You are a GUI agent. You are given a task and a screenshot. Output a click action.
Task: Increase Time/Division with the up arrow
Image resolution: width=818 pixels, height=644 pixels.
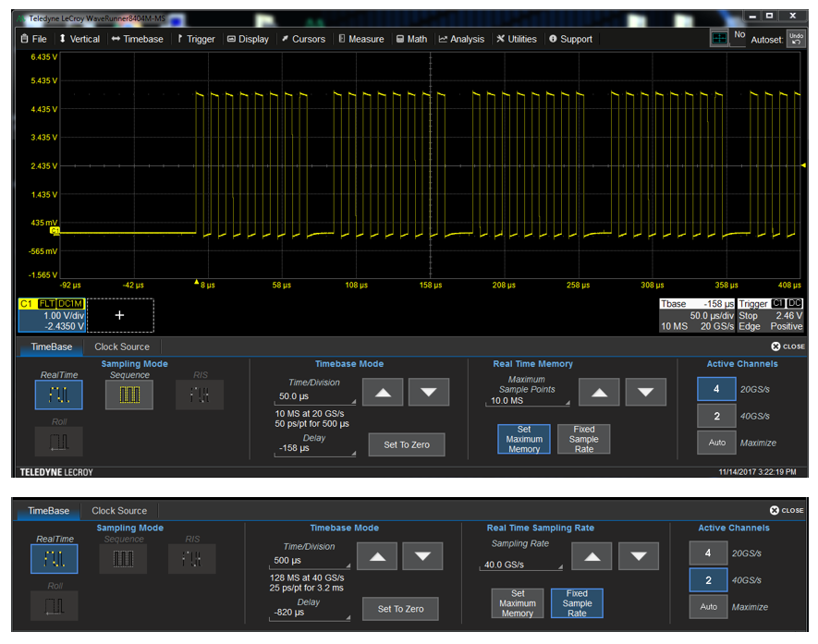pos(383,391)
